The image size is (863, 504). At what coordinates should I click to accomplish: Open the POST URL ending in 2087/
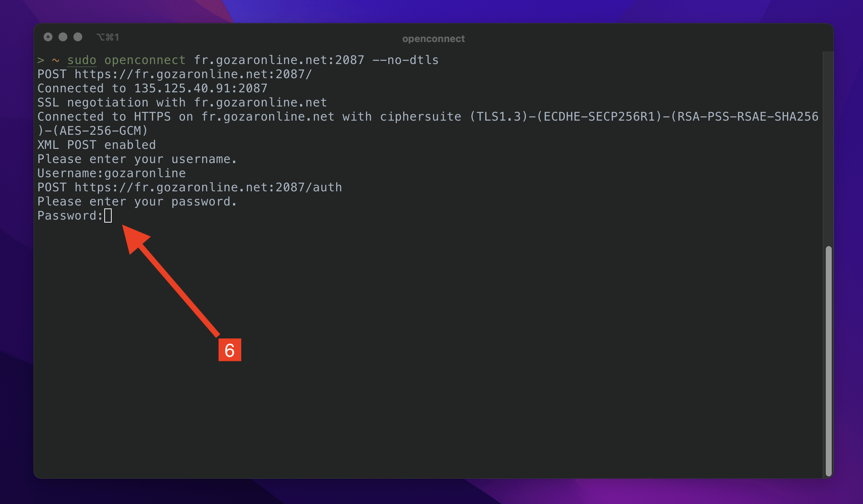click(x=193, y=74)
